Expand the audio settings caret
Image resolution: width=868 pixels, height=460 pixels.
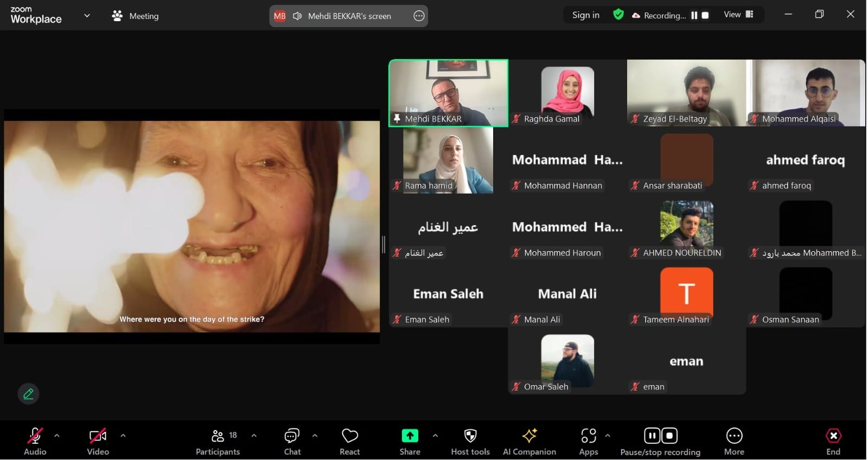coord(57,436)
